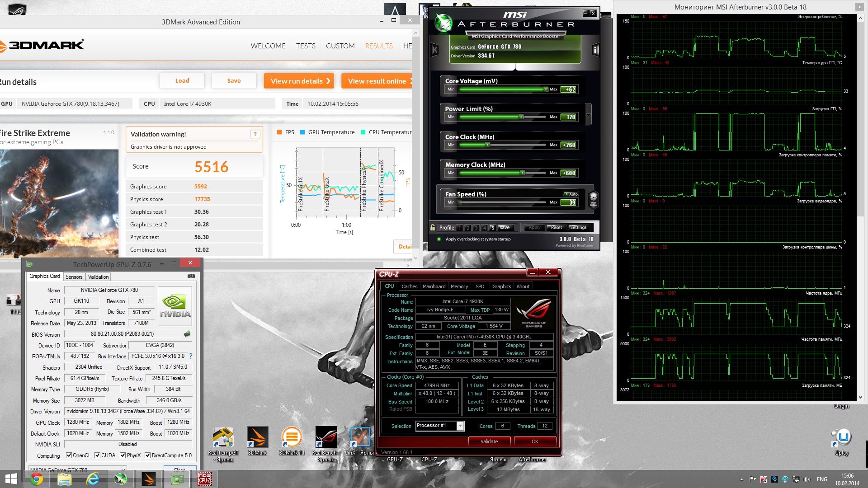Switch to ROG CPU-Z taskbar button
868x488 pixels.
(205, 479)
